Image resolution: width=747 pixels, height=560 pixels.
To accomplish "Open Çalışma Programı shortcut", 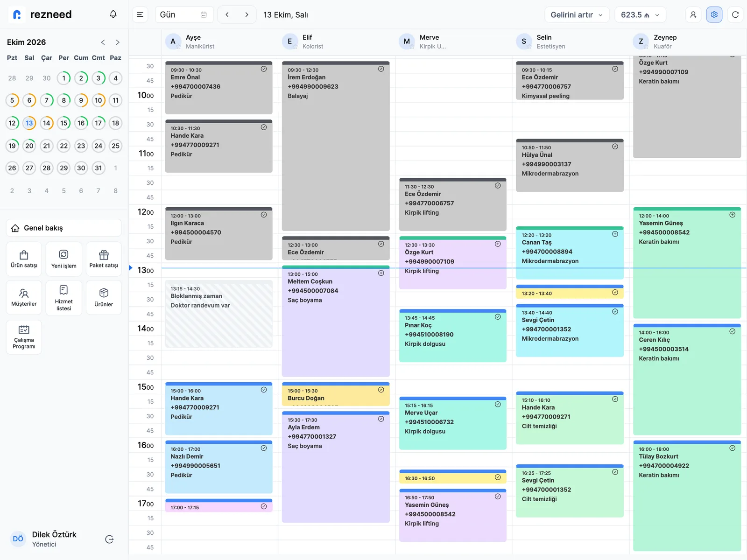I will (x=24, y=337).
